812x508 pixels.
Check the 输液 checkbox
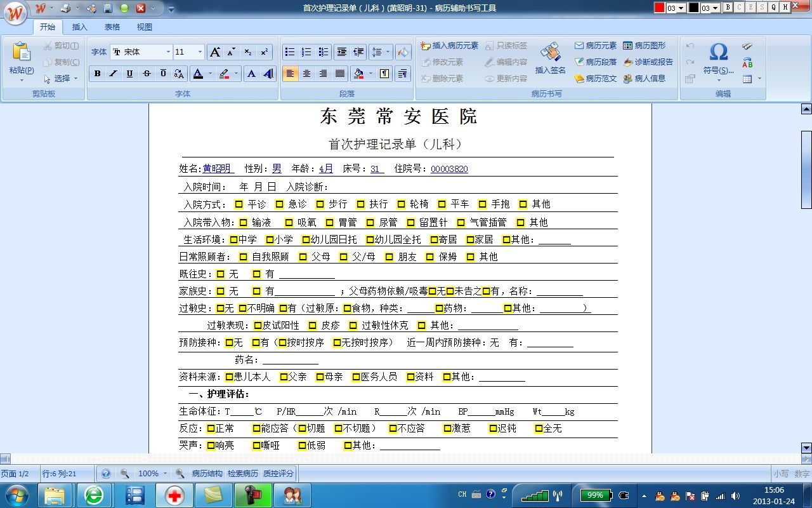pos(243,222)
